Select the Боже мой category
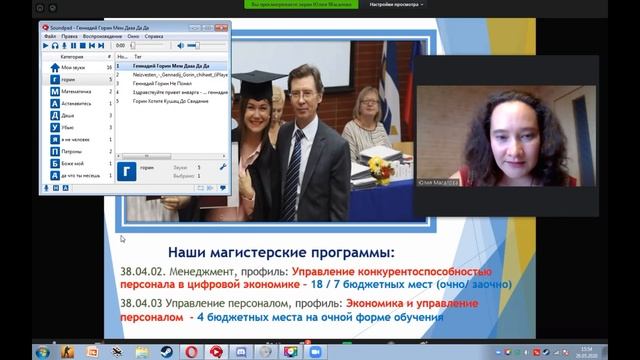The width and height of the screenshot is (640, 360). click(x=78, y=163)
